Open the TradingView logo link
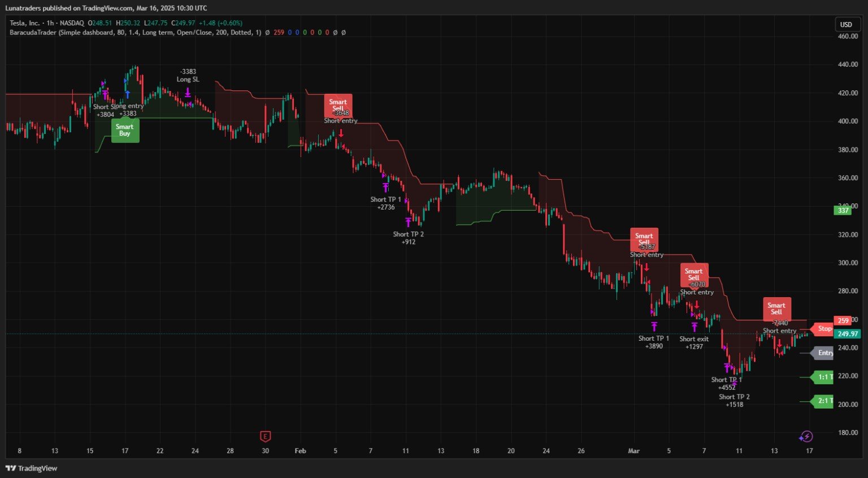The width and height of the screenshot is (868, 478). [x=32, y=468]
